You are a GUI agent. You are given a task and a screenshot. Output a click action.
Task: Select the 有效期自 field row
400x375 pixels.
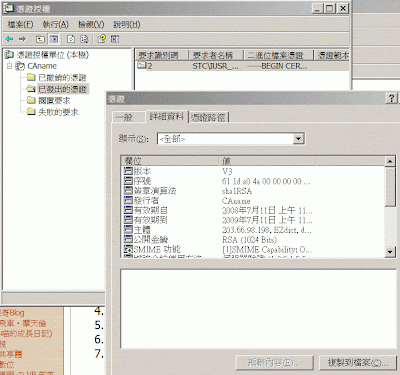pyautogui.click(x=253, y=210)
